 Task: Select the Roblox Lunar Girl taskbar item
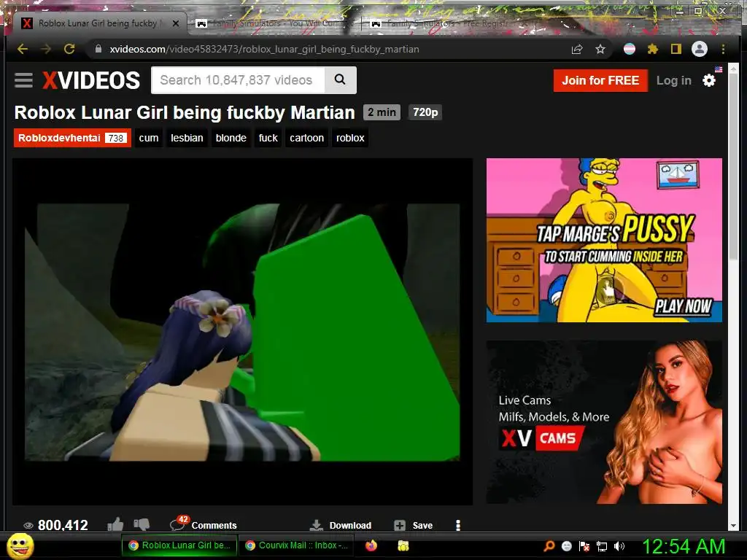coord(179,545)
